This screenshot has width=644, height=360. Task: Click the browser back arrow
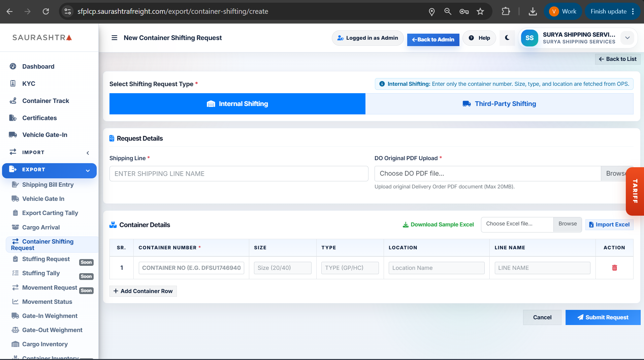coord(9,11)
